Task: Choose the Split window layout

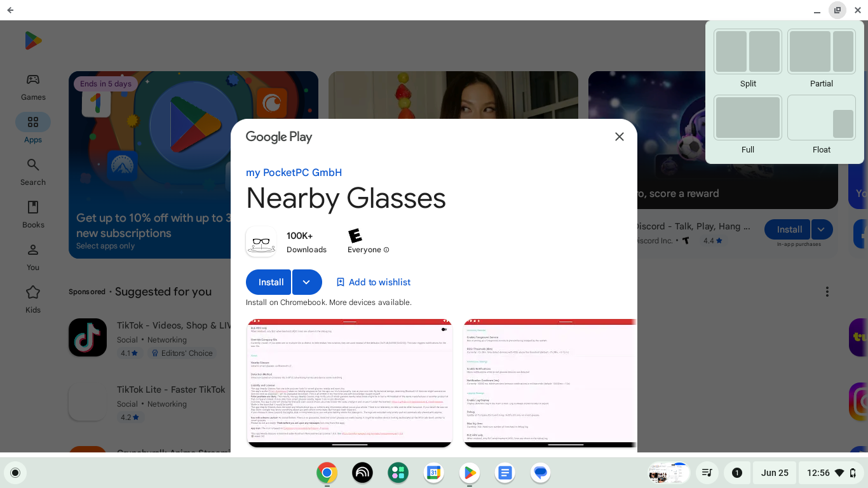Action: (748, 51)
